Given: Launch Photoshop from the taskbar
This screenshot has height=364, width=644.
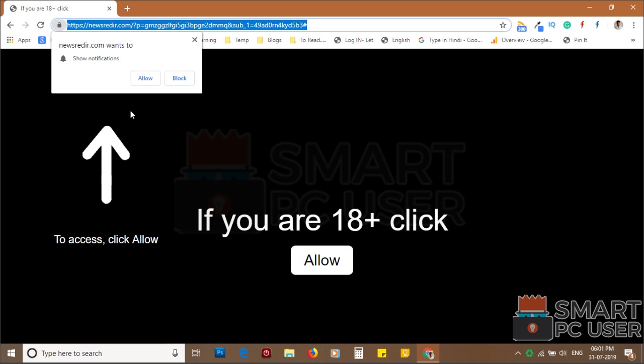Looking at the screenshot, I should click(220, 353).
